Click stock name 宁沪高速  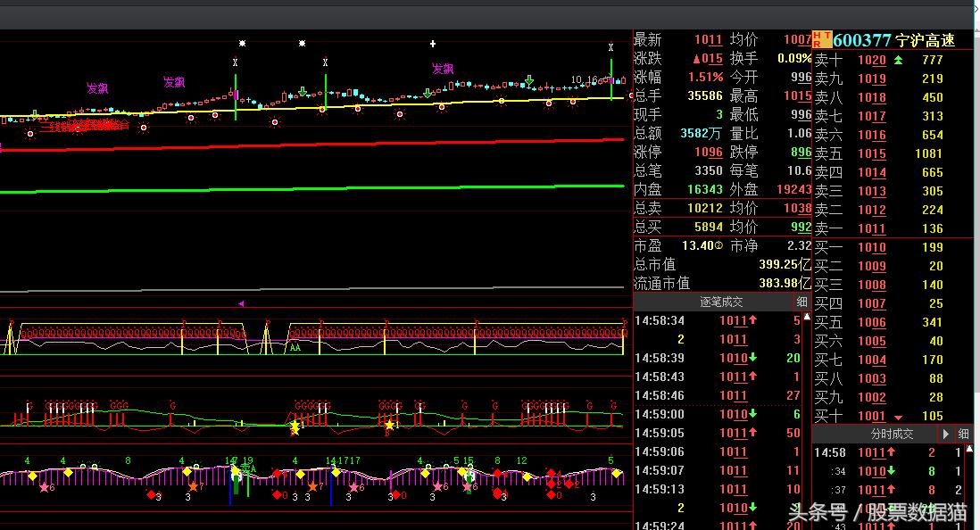pos(925,41)
